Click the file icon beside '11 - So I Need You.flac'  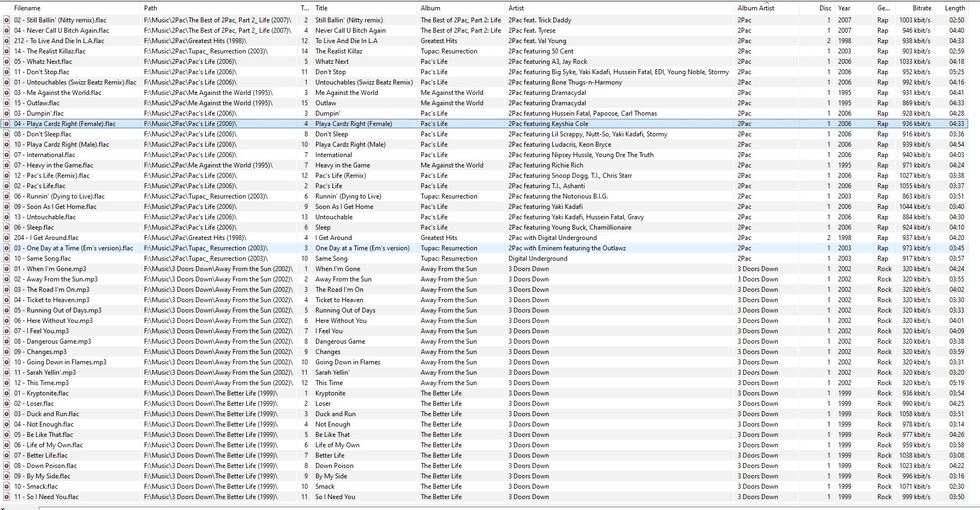(7, 498)
